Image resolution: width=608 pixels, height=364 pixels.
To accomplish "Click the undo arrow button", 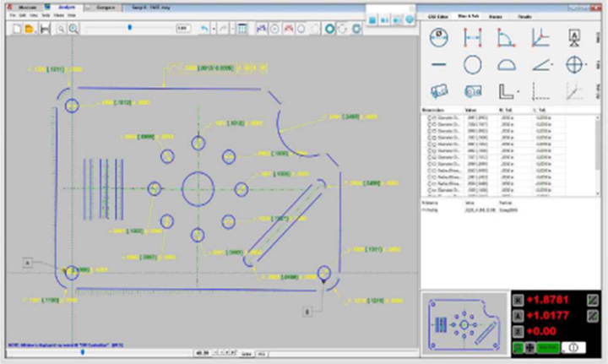I will (204, 29).
